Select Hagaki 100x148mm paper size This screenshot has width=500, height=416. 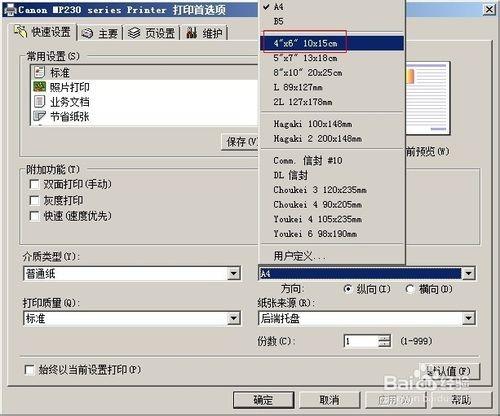tap(332, 124)
